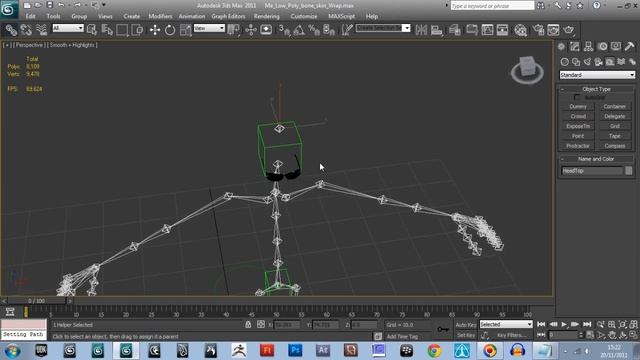Open the Schematic View

coord(502,30)
